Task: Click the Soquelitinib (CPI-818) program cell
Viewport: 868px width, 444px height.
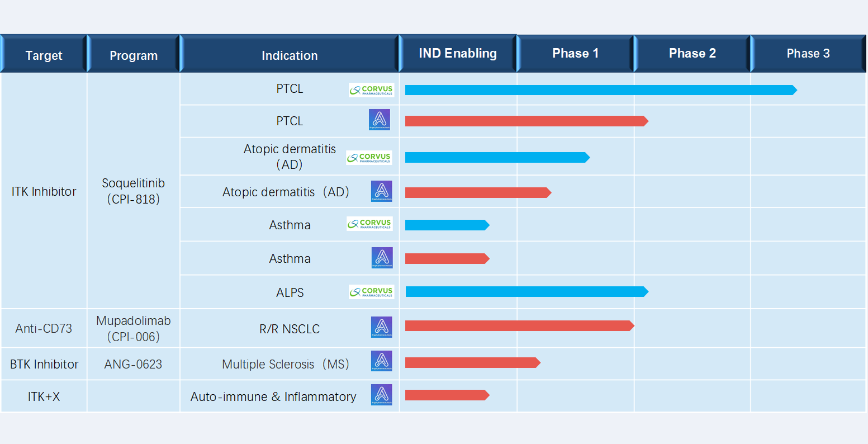Action: click(134, 191)
